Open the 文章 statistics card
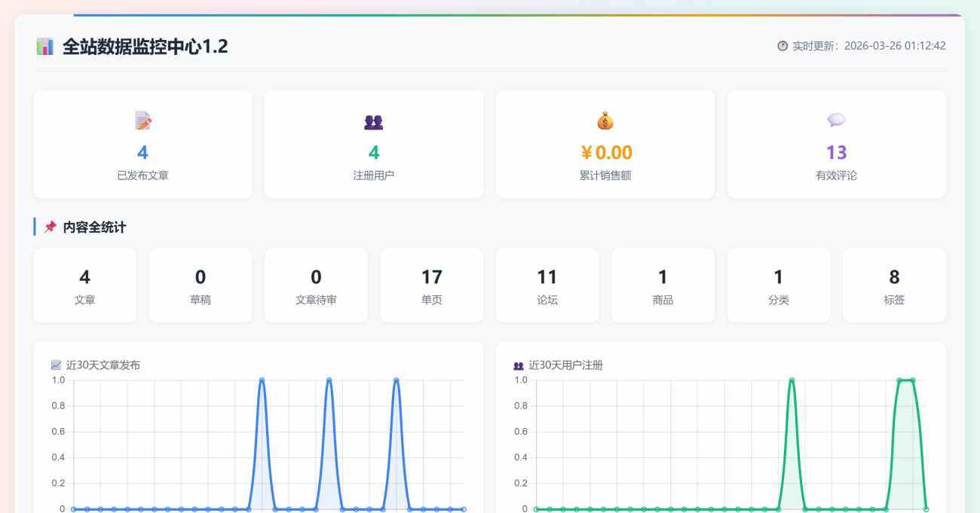Image resolution: width=980 pixels, height=513 pixels. pyautogui.click(x=84, y=285)
